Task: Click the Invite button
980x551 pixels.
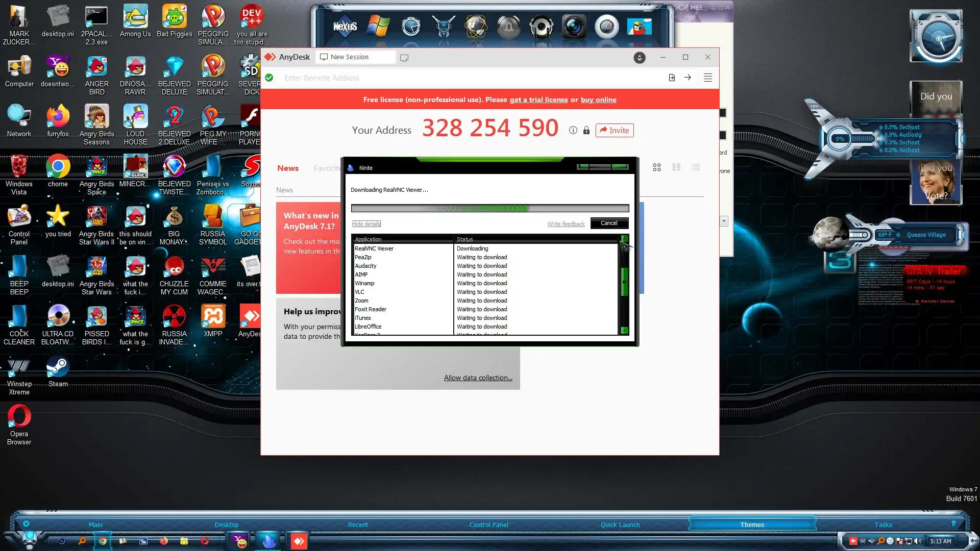Action: tap(614, 131)
